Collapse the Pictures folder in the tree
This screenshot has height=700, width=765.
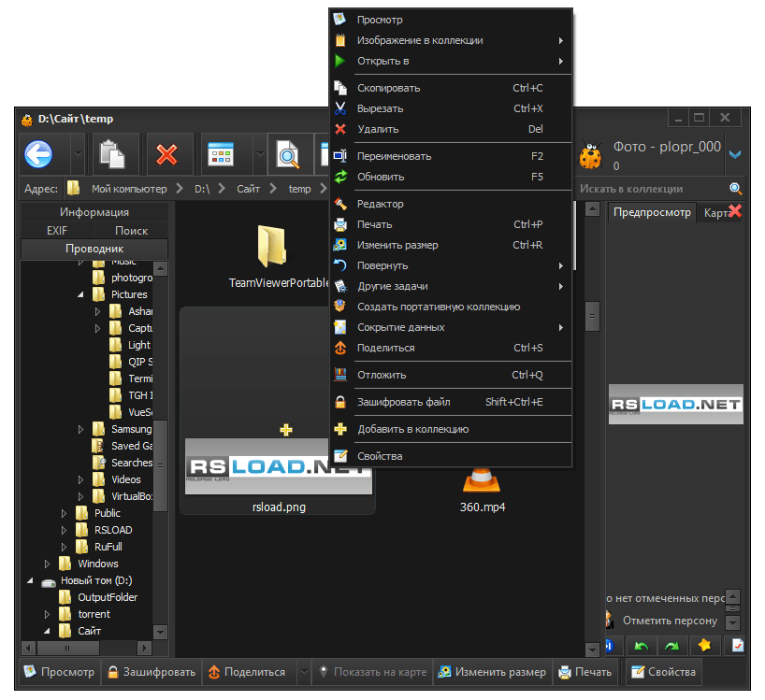[79, 293]
